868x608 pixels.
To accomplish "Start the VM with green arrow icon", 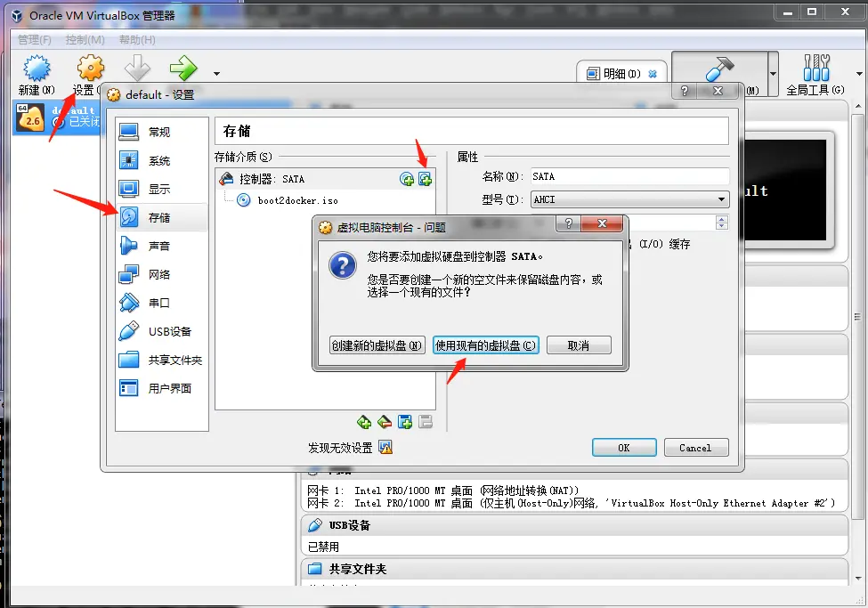I will tap(183, 69).
